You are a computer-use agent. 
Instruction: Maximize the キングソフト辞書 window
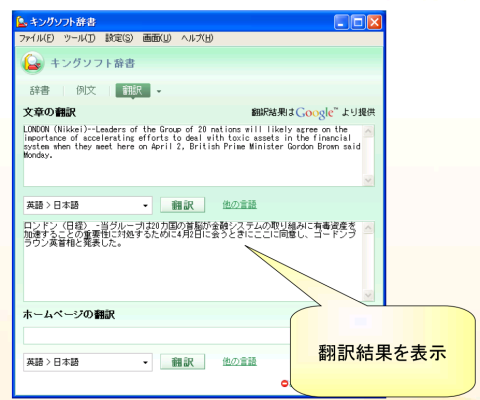pyautogui.click(x=358, y=23)
